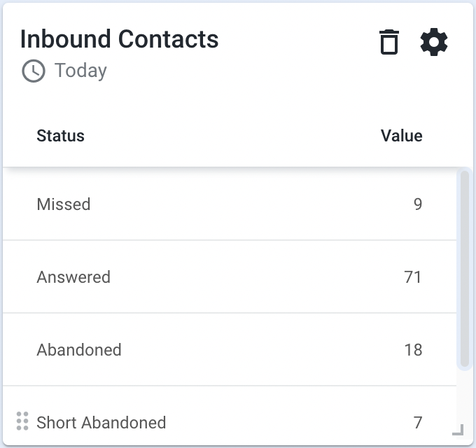This screenshot has width=476, height=448.
Task: Click the Short Abandoned value 7
Action: click(418, 423)
